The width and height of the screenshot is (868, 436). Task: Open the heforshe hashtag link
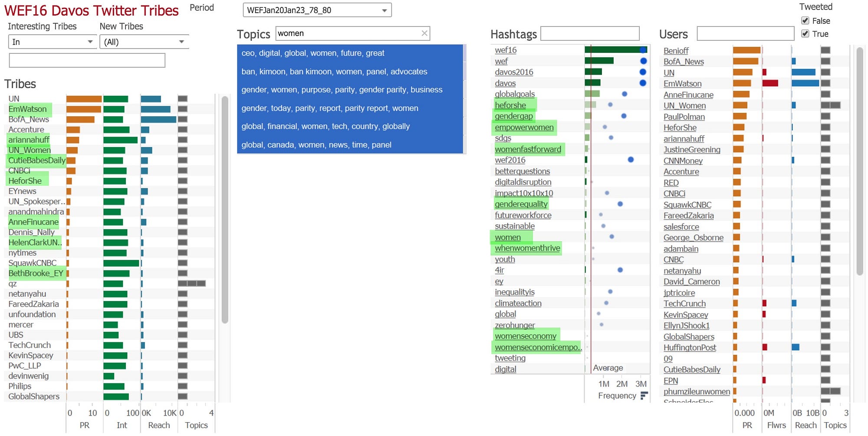coord(510,105)
